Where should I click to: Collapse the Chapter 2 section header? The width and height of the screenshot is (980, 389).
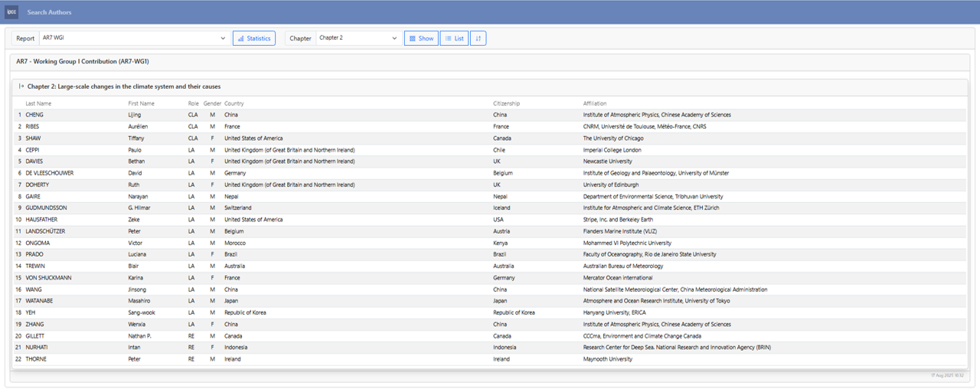point(124,87)
